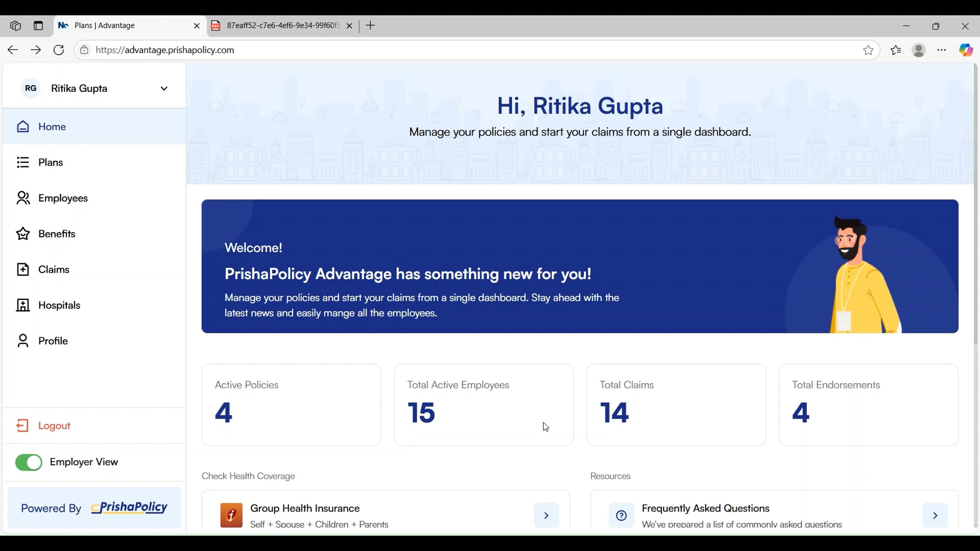Open browser settings and more menu
Screen dimensions: 980x551
pyautogui.click(x=942, y=50)
